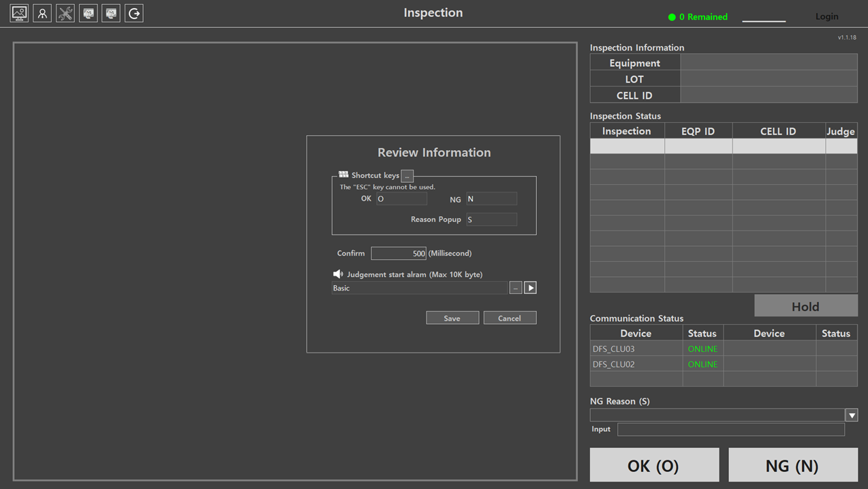The width and height of the screenshot is (868, 489).
Task: Click the speaker icon for judgement alarm
Action: point(338,274)
